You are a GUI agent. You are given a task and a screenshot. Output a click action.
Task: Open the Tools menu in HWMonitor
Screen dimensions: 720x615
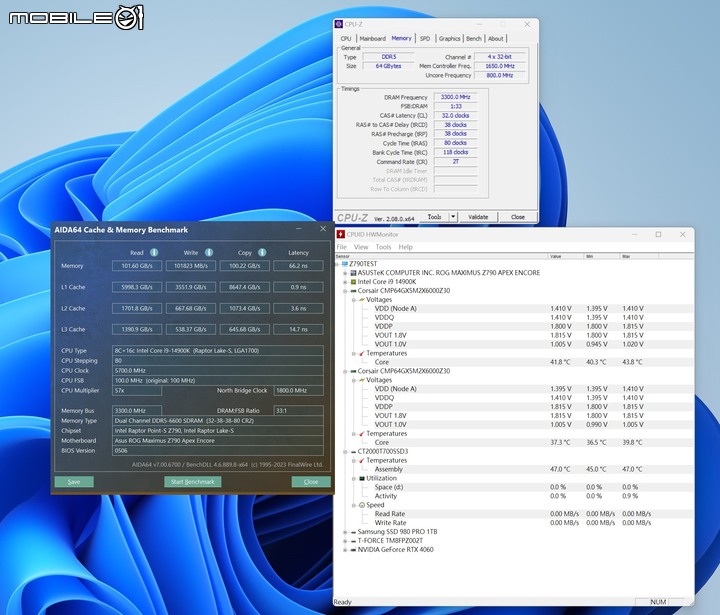click(x=383, y=247)
